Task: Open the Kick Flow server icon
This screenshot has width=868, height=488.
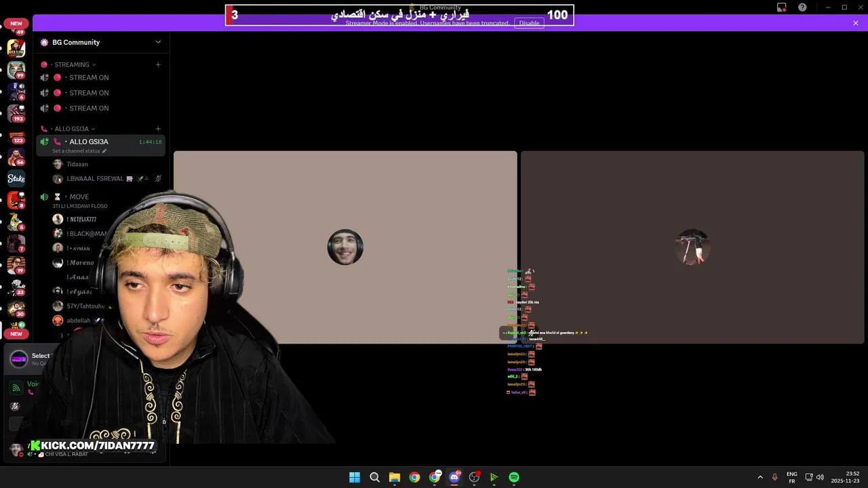Action: 16,48
